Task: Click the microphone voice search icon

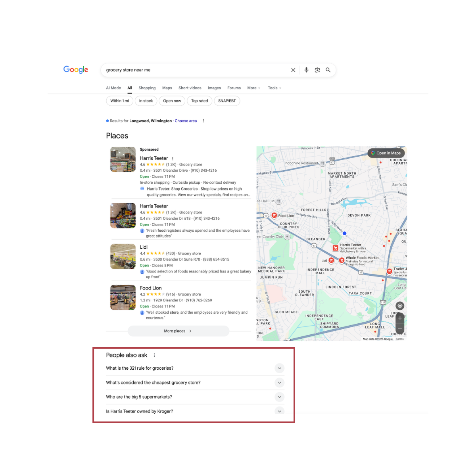Action: [306, 70]
